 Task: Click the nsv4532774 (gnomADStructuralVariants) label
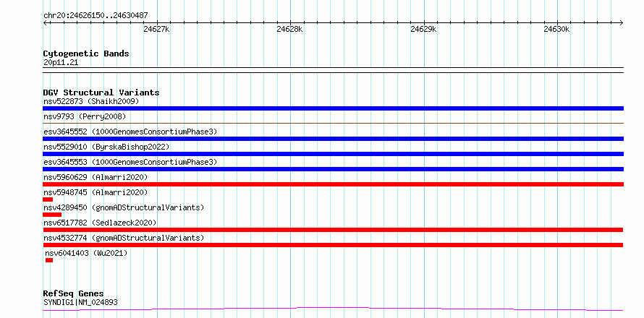(x=124, y=238)
